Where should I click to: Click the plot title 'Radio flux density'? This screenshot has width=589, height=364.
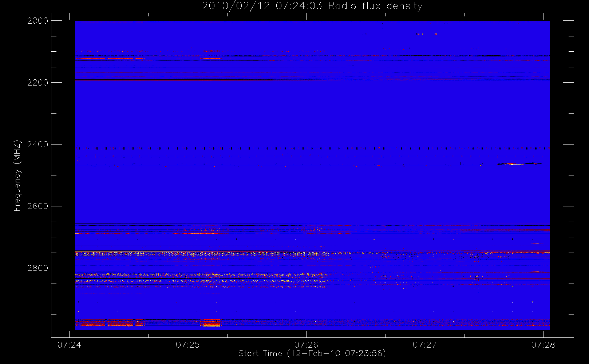[375, 6]
